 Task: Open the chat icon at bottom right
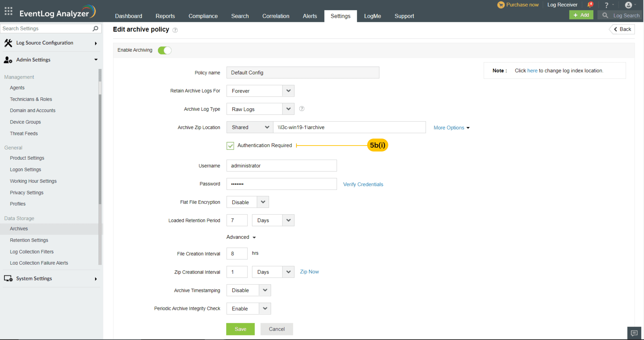tap(634, 333)
